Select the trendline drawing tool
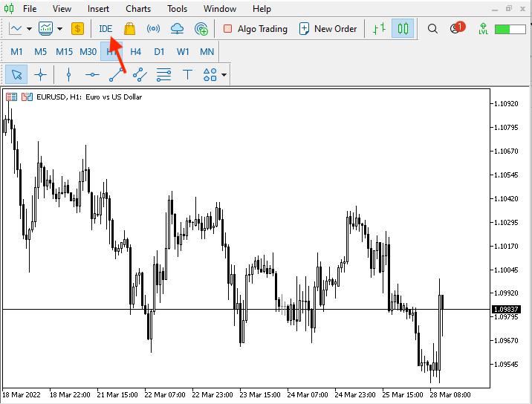 (x=116, y=74)
